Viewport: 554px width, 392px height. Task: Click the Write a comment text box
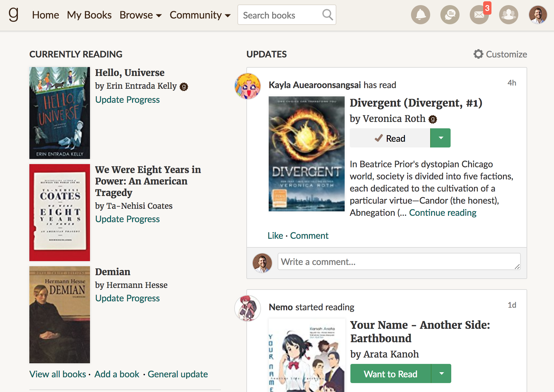[399, 261]
